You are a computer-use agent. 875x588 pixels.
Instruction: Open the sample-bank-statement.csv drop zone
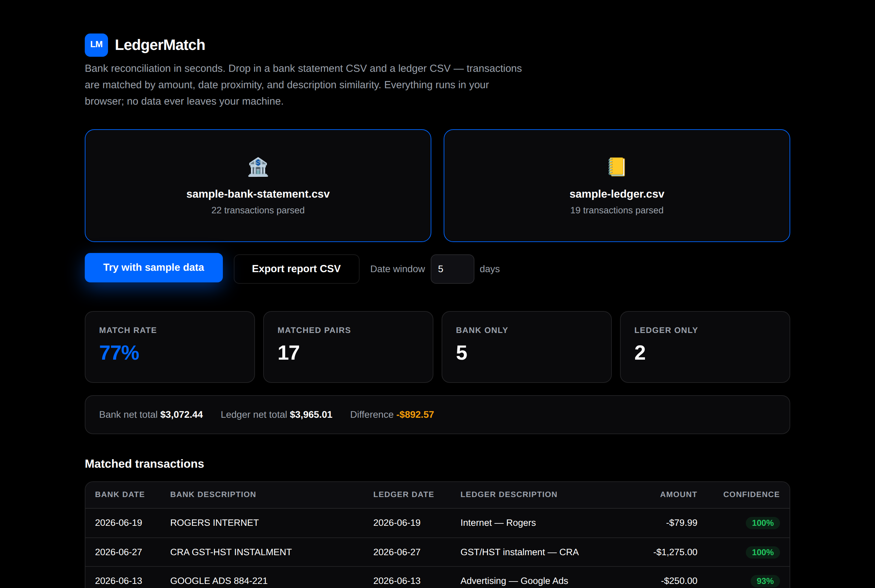(258, 186)
